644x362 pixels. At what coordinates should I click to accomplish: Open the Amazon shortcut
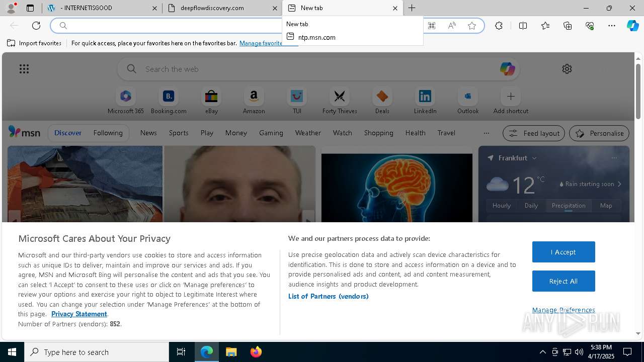tap(254, 101)
